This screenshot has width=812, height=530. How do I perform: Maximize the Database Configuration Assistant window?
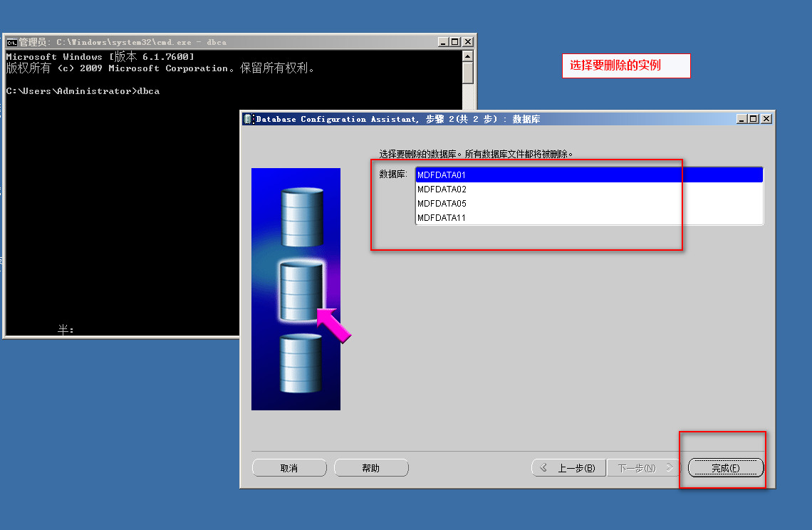pyautogui.click(x=754, y=119)
